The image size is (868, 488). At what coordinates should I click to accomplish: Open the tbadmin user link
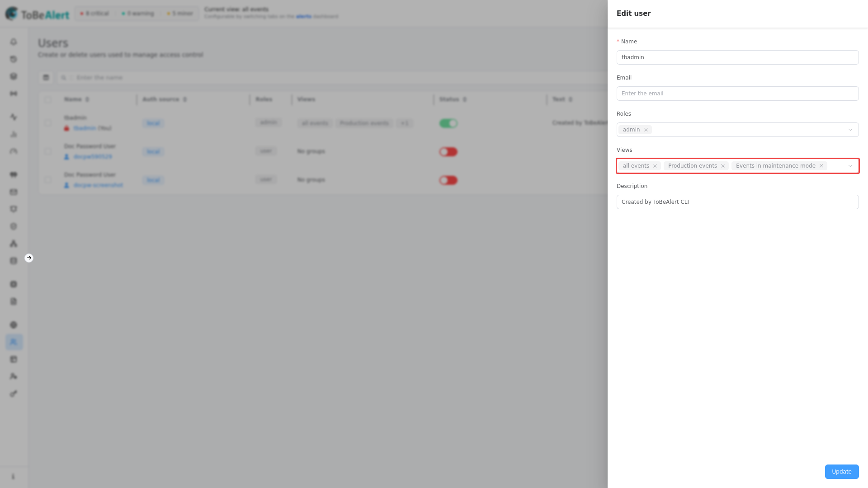click(85, 128)
